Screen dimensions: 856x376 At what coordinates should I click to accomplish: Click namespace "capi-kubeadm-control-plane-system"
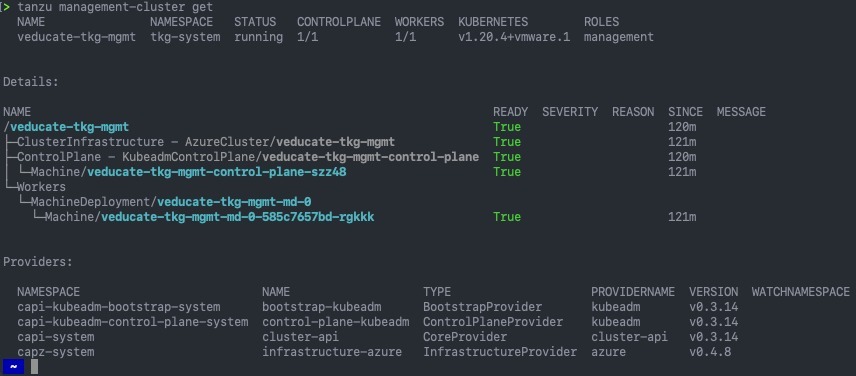[133, 322]
